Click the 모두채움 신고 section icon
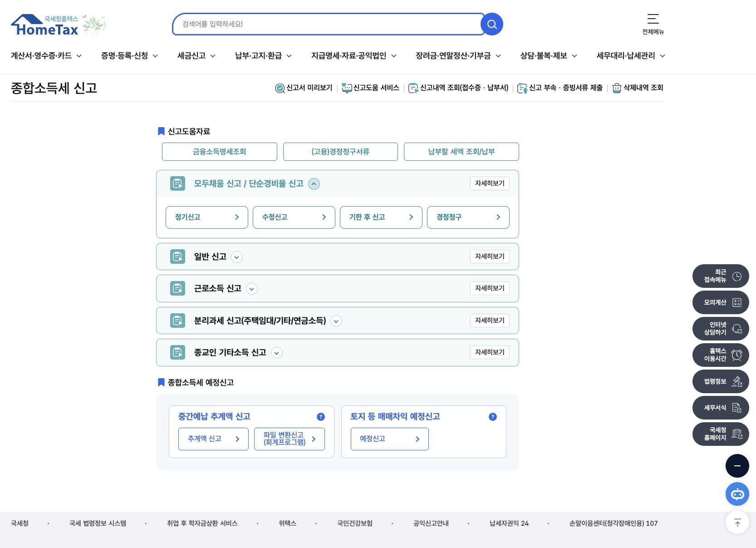Image resolution: width=756 pixels, height=548 pixels. coord(177,183)
